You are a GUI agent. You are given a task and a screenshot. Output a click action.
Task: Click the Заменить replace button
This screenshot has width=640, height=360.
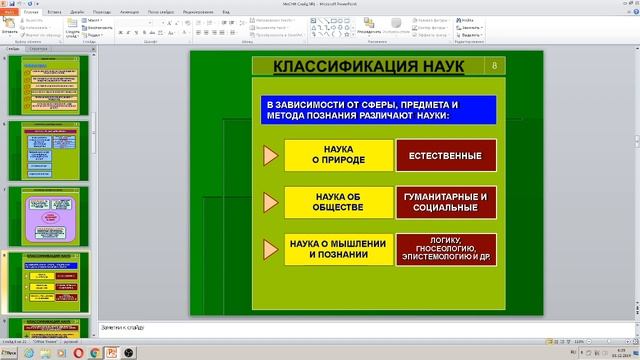pyautogui.click(x=469, y=28)
